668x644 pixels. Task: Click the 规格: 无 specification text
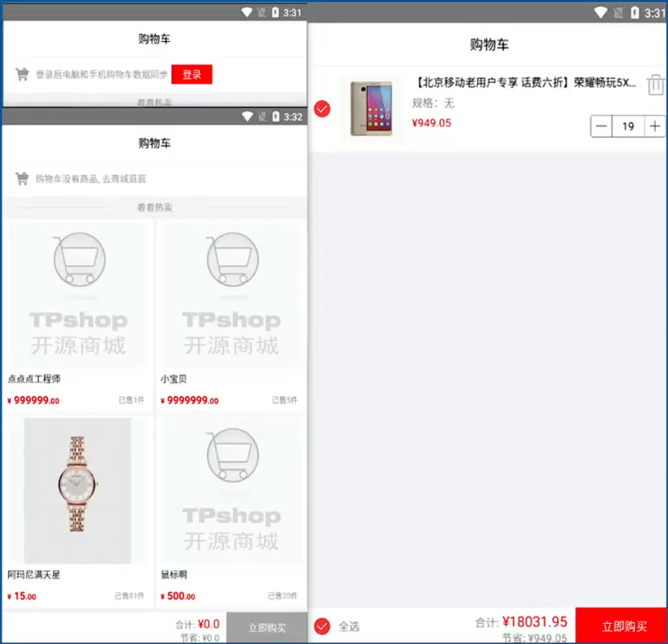tap(433, 103)
